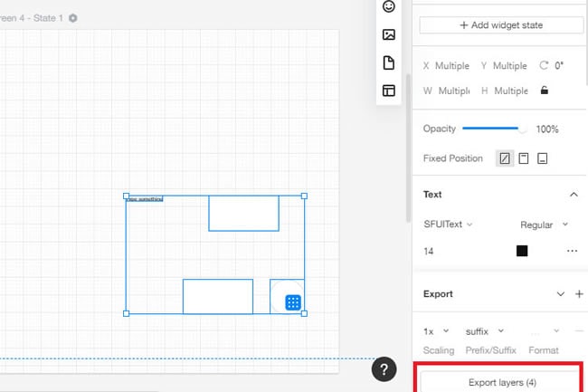Open the layout templates panel
Viewport: 588px width, 392px height.
(388, 91)
